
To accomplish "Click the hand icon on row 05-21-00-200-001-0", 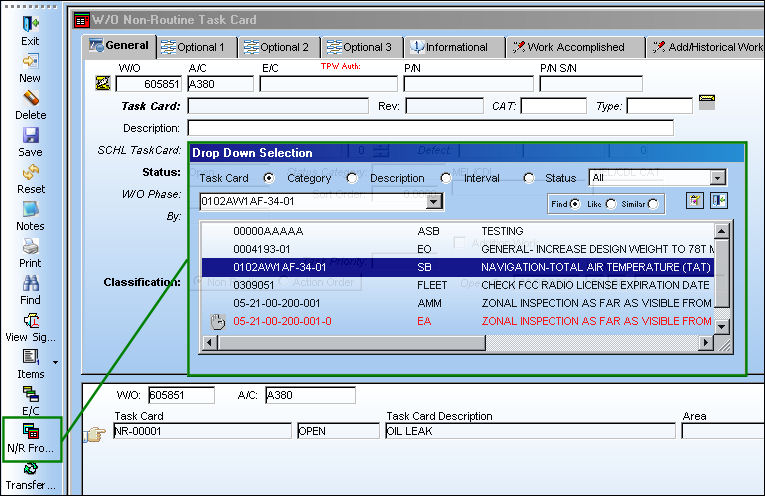I will click(217, 322).
